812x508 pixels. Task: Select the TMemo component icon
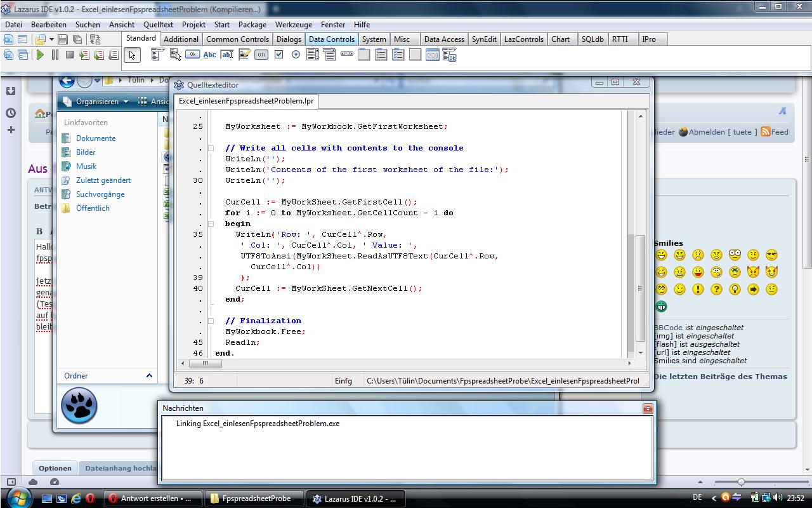(x=244, y=55)
